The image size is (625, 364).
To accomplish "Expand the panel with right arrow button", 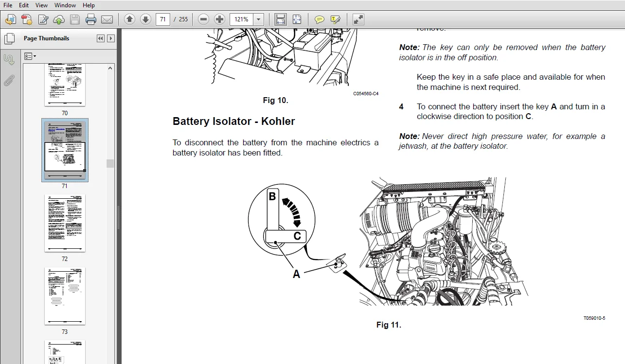I will (111, 38).
